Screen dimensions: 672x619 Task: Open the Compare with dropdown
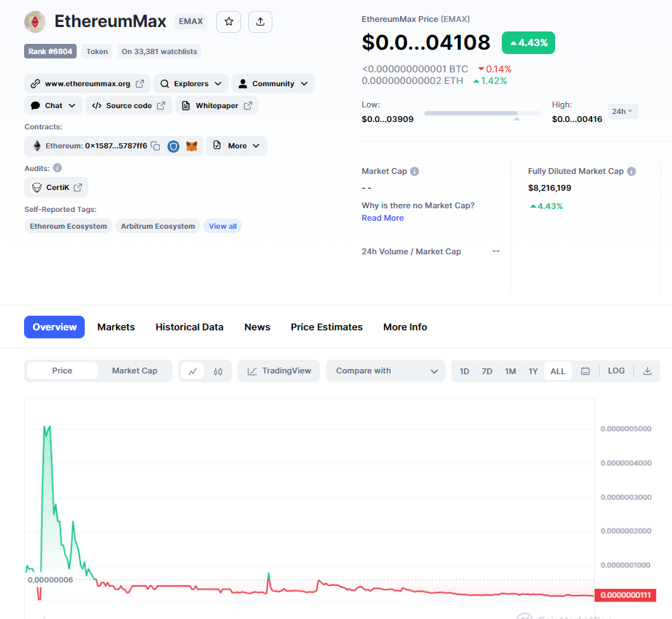(386, 371)
